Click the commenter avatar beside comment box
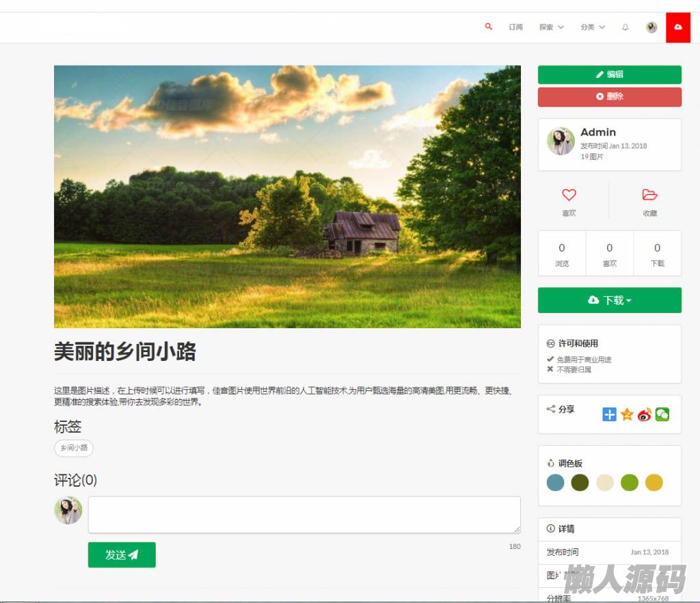This screenshot has height=603, width=700. pyautogui.click(x=68, y=510)
